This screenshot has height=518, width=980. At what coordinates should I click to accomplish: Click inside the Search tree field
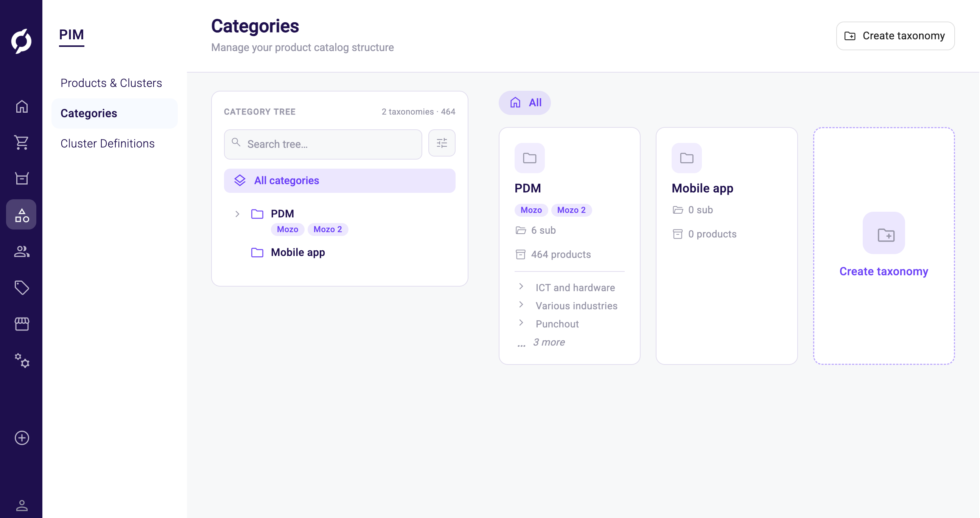[323, 144]
